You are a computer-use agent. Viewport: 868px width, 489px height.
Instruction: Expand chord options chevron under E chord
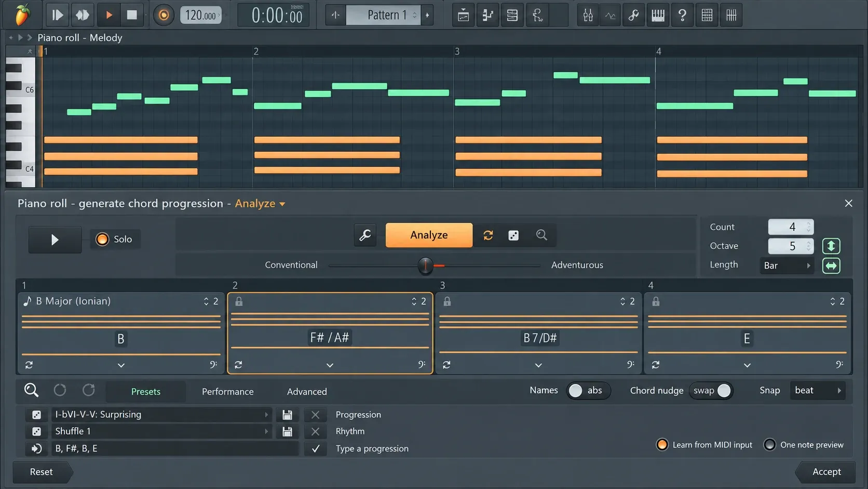(747, 365)
